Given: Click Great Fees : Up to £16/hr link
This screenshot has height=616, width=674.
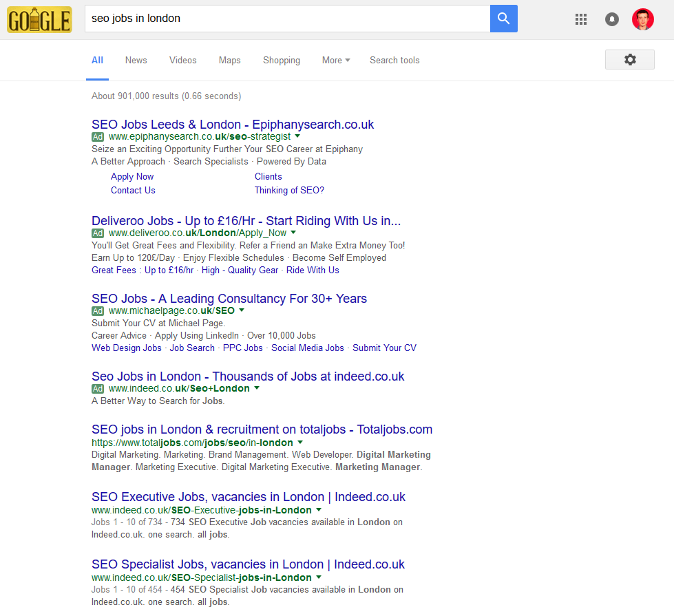Looking at the screenshot, I should click(143, 270).
